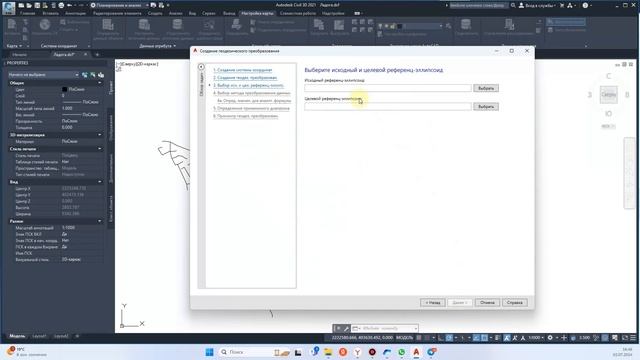Collapse the Разное section in Properties
Viewport: 640px width, 360px height.
click(100, 221)
